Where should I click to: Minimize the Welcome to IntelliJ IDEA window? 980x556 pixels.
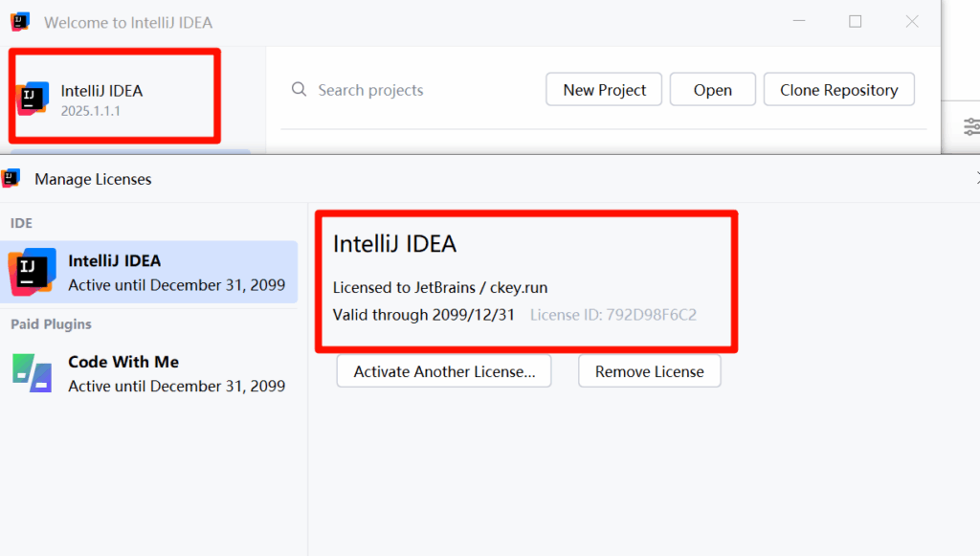coord(798,22)
